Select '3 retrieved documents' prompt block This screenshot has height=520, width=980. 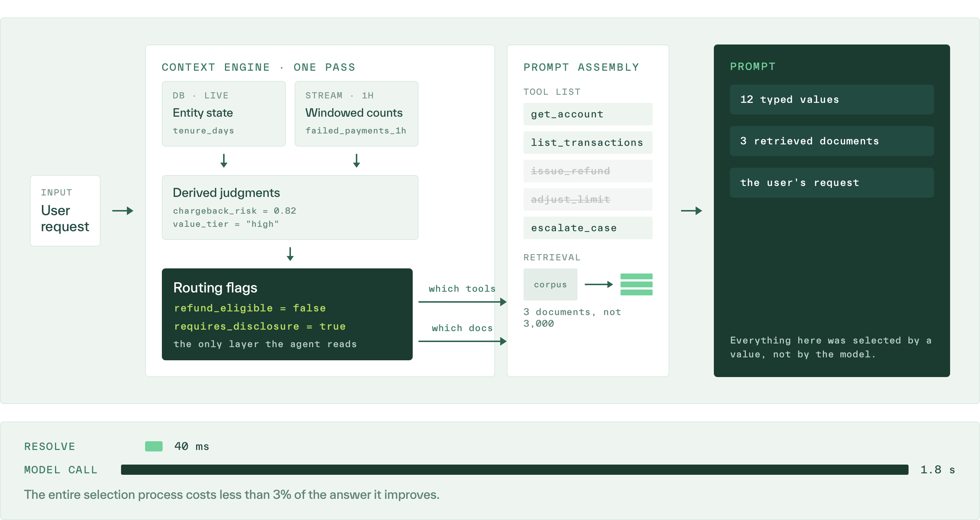(x=832, y=141)
